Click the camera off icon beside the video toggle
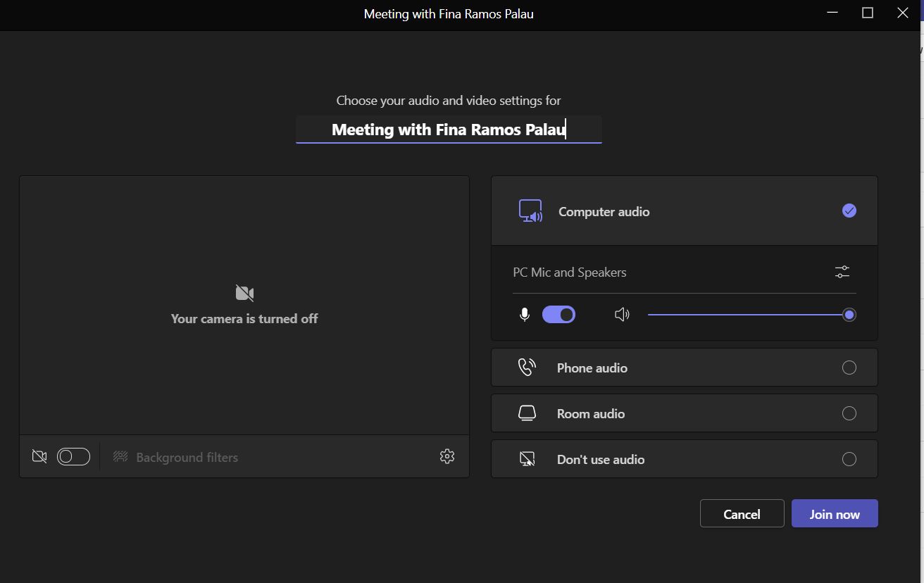Image resolution: width=924 pixels, height=583 pixels. (x=39, y=457)
